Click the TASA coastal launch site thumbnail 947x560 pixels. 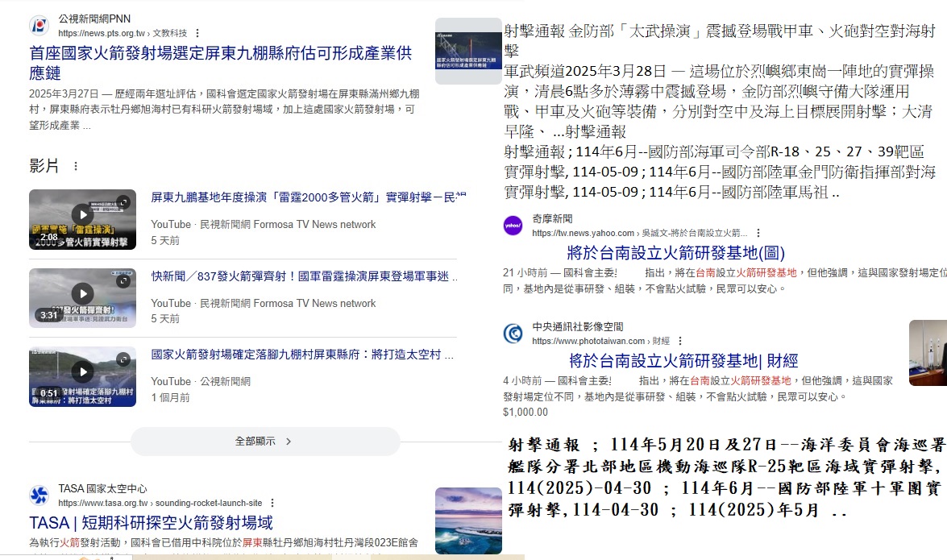[x=469, y=521]
